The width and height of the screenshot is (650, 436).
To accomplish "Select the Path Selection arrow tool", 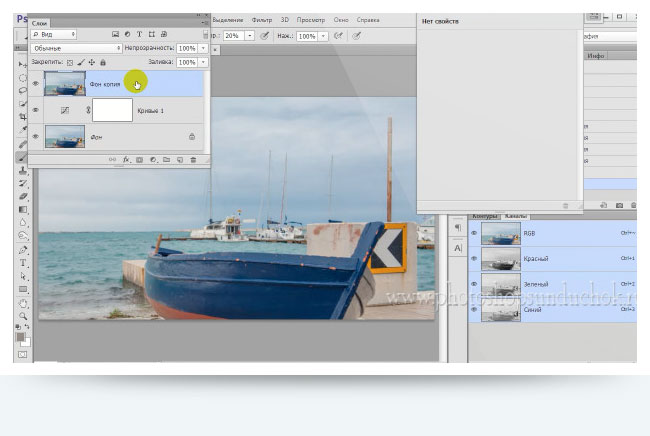I will click(x=23, y=276).
